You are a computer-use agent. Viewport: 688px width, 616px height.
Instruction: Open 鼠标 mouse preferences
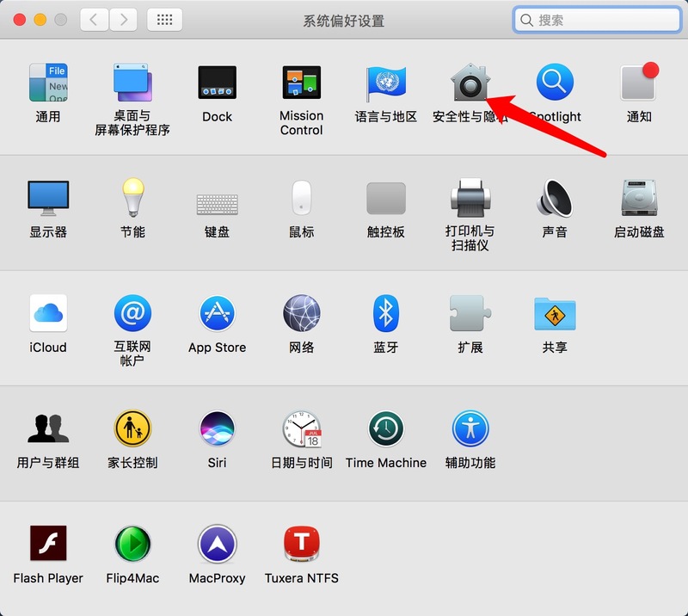(x=302, y=198)
